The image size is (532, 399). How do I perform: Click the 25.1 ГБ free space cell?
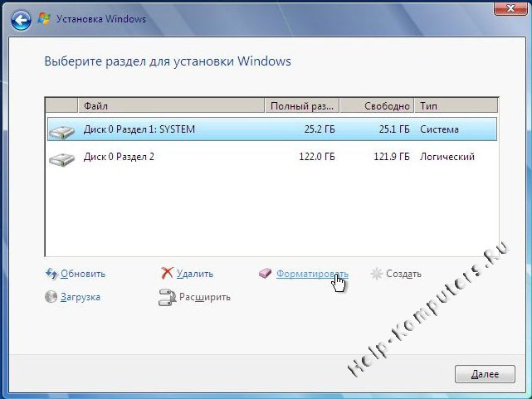click(x=394, y=129)
